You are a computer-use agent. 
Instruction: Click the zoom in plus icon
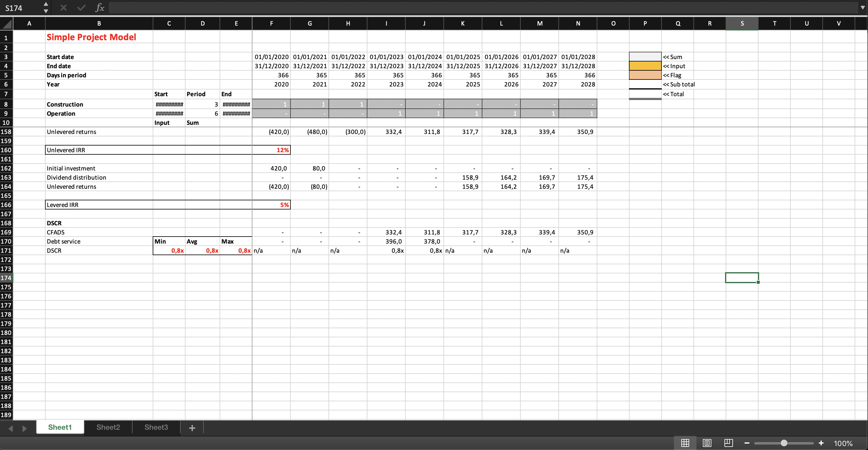[x=821, y=443]
